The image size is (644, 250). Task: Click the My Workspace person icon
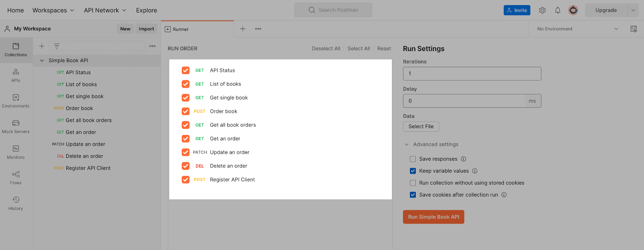pos(7,29)
